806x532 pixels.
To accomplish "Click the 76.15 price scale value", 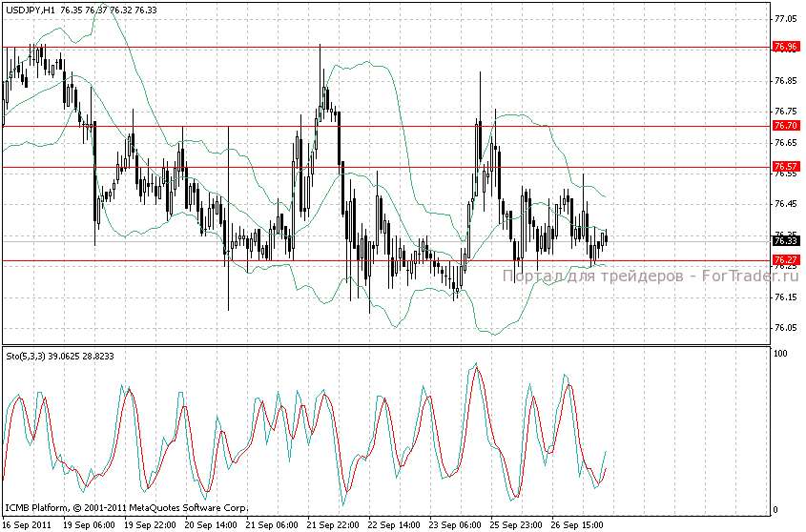I will (x=785, y=297).
